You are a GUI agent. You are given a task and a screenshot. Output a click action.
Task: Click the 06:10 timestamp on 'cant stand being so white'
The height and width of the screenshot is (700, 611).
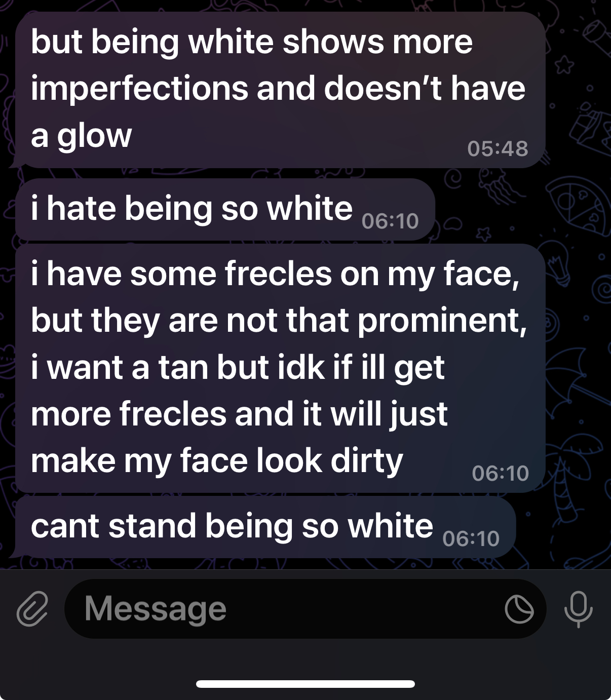pyautogui.click(x=471, y=538)
